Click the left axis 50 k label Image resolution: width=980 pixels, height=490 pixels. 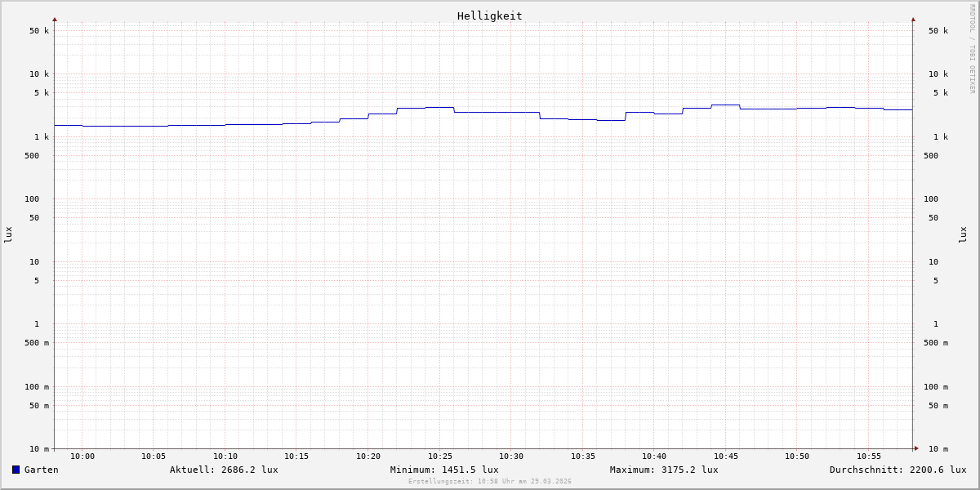point(39,31)
